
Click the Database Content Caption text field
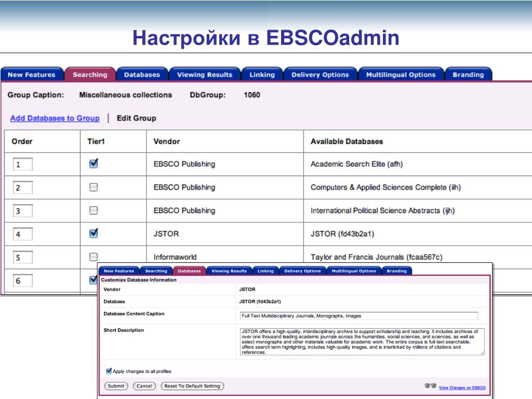pyautogui.click(x=358, y=316)
